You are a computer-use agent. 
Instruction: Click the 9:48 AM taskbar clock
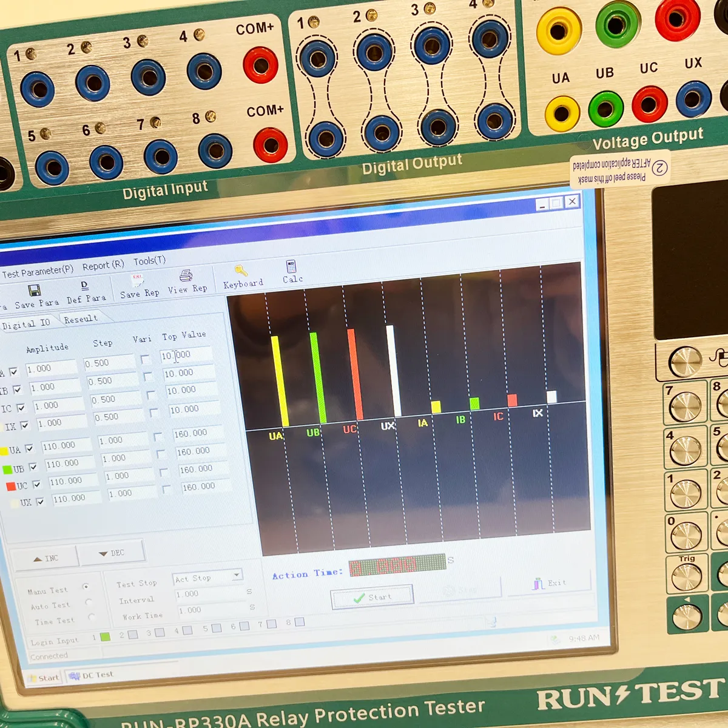click(584, 638)
